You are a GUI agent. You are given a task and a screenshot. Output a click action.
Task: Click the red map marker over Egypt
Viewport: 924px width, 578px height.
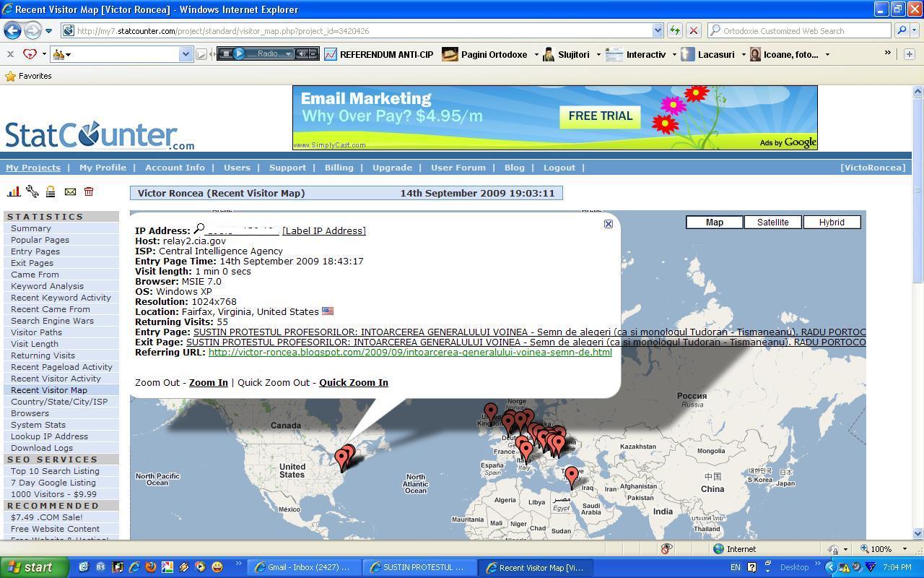(x=572, y=476)
